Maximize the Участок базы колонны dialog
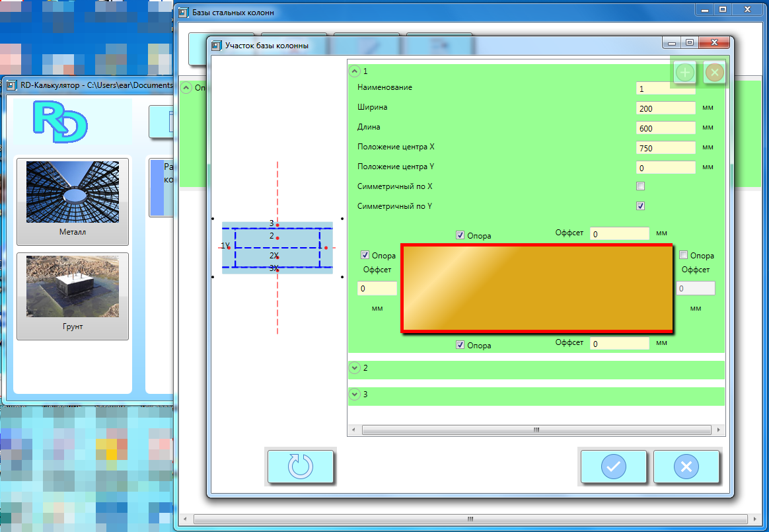 point(690,43)
